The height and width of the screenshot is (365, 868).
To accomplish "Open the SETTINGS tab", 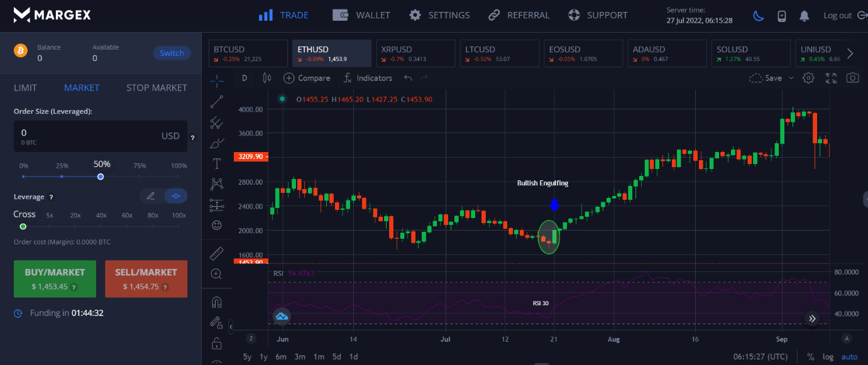I will pyautogui.click(x=439, y=15).
